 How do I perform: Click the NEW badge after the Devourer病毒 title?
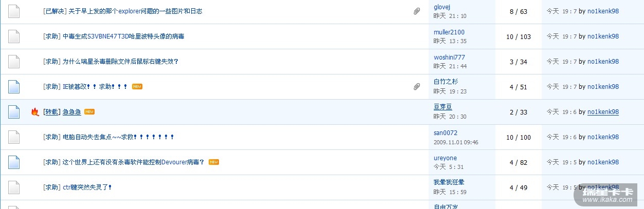(x=214, y=162)
